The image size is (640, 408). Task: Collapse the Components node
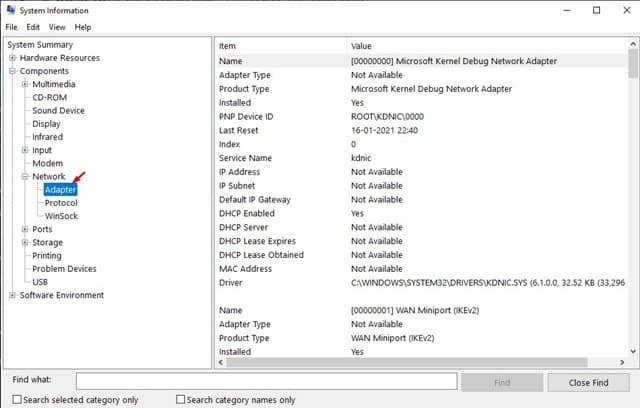tap(13, 71)
